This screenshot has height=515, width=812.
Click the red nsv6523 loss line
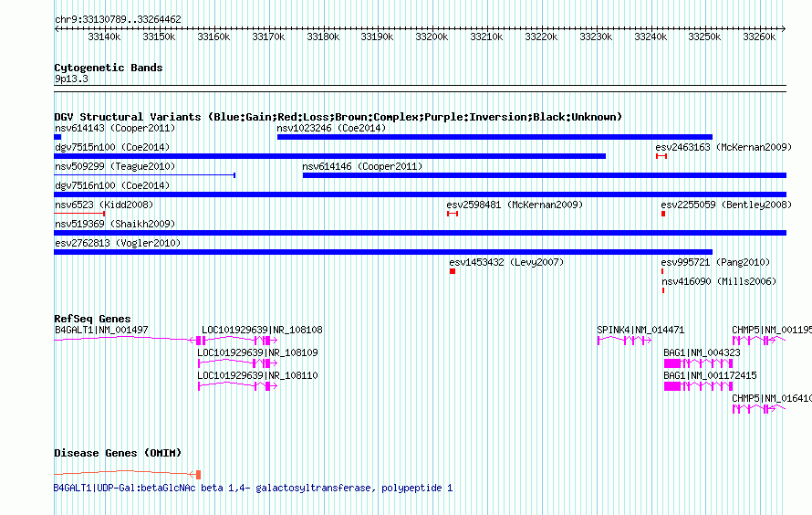79,214
